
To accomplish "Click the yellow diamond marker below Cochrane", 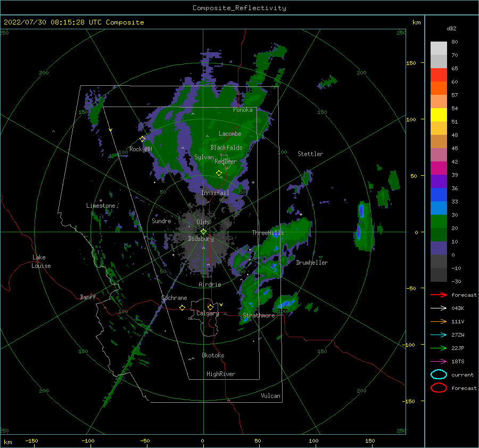I will 183,308.
